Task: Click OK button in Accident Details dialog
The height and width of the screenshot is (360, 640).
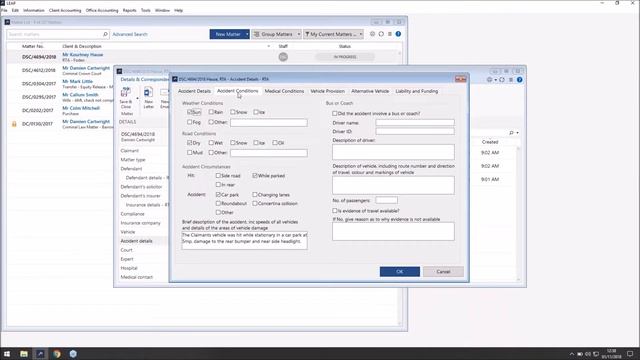Action: click(400, 272)
